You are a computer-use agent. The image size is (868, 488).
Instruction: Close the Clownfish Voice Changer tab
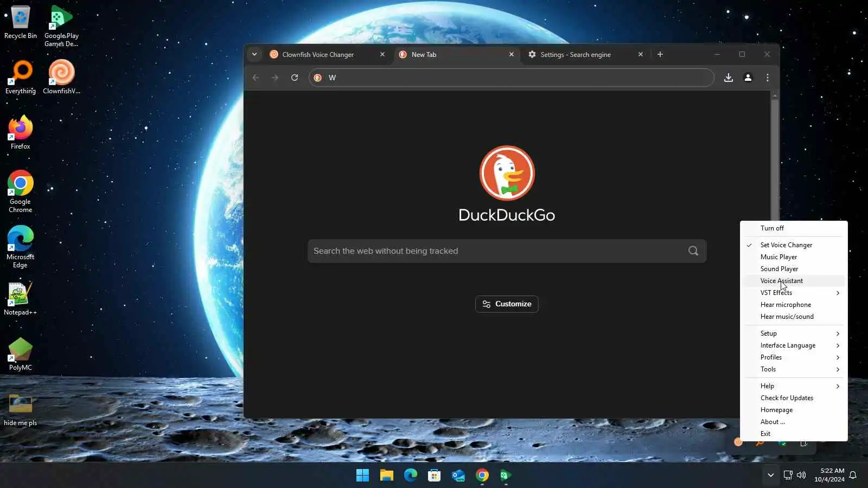[x=382, y=54]
